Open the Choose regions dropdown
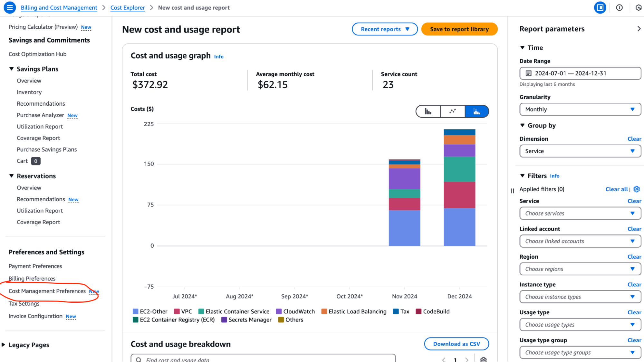 pos(580,269)
